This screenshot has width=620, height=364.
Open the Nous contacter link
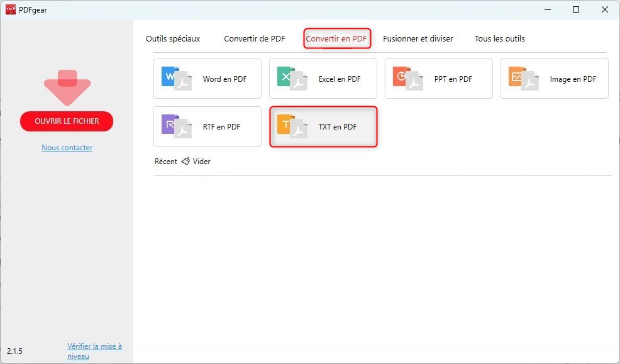click(67, 147)
